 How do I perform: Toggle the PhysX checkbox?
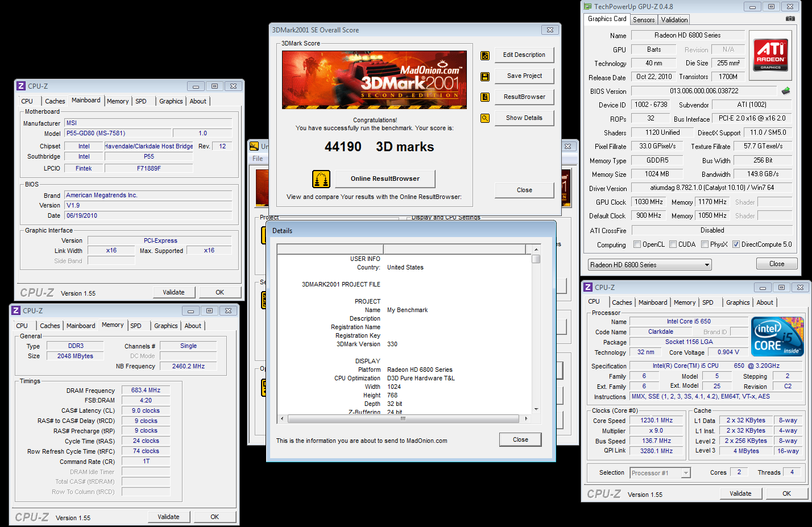[705, 244]
